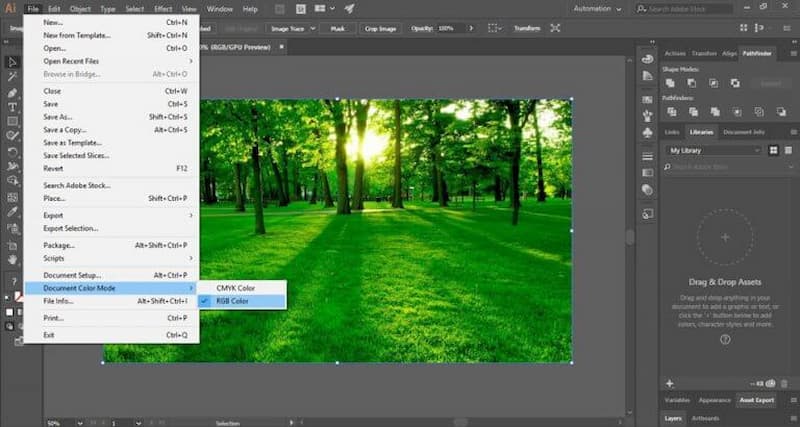
Task: Open the Automation workspace dropdown
Action: (597, 9)
